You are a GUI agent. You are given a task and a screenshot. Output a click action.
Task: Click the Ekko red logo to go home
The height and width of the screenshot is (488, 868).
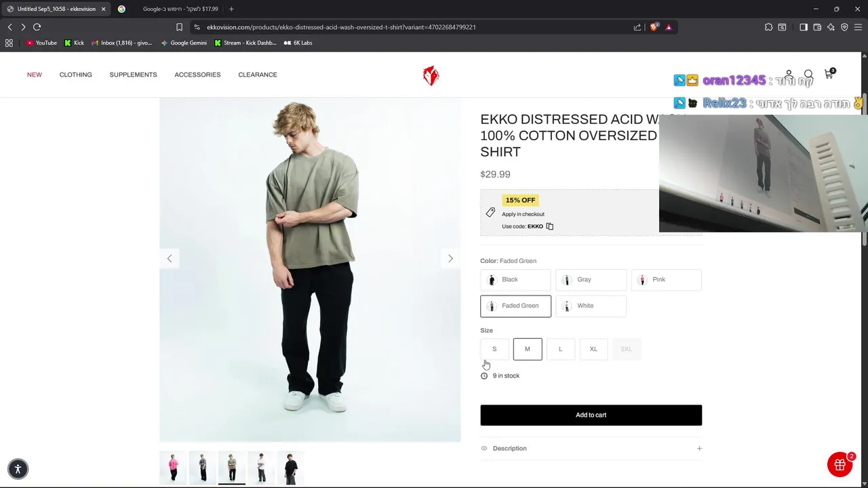pos(431,75)
